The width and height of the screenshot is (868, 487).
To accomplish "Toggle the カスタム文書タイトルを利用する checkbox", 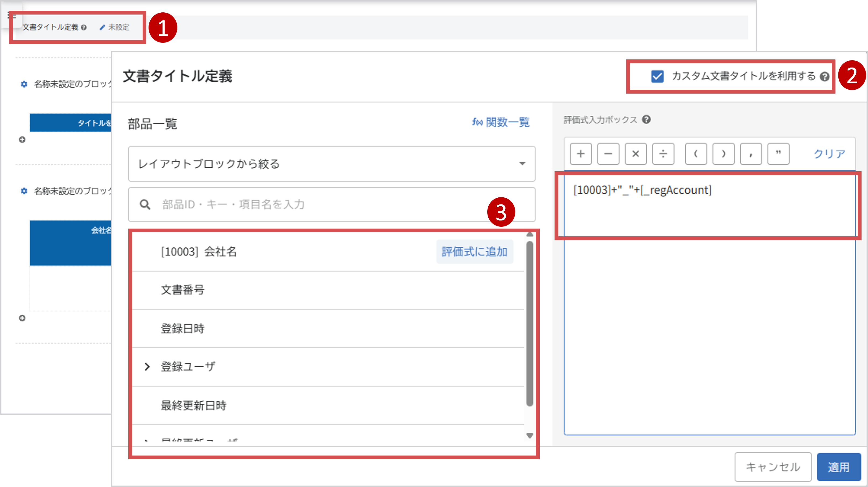I will point(657,76).
